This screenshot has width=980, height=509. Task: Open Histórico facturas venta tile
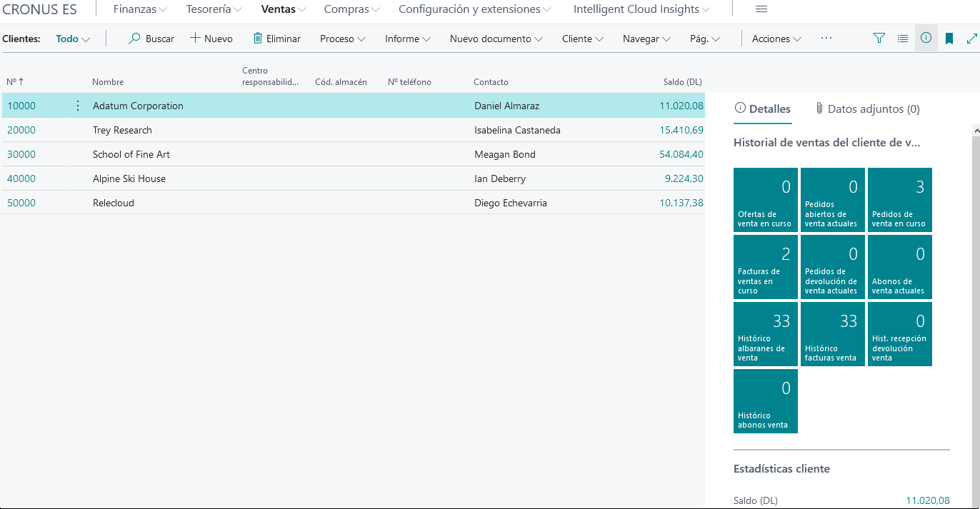[x=833, y=334]
